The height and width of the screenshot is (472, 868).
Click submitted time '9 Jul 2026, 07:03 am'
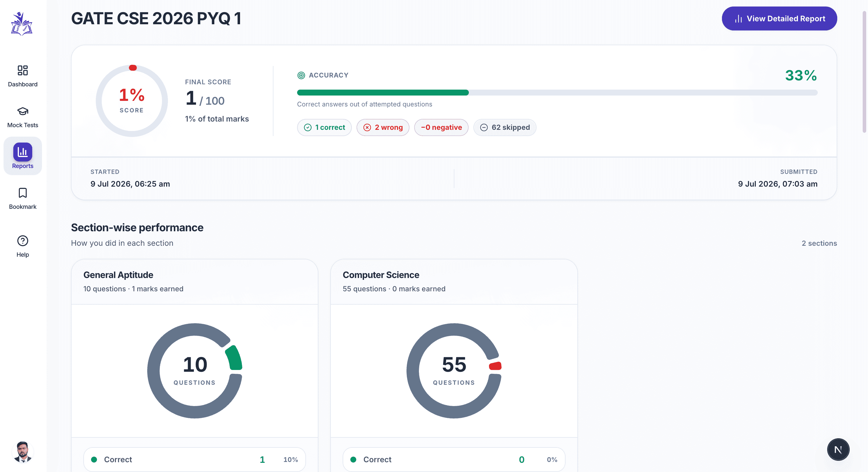pos(778,184)
